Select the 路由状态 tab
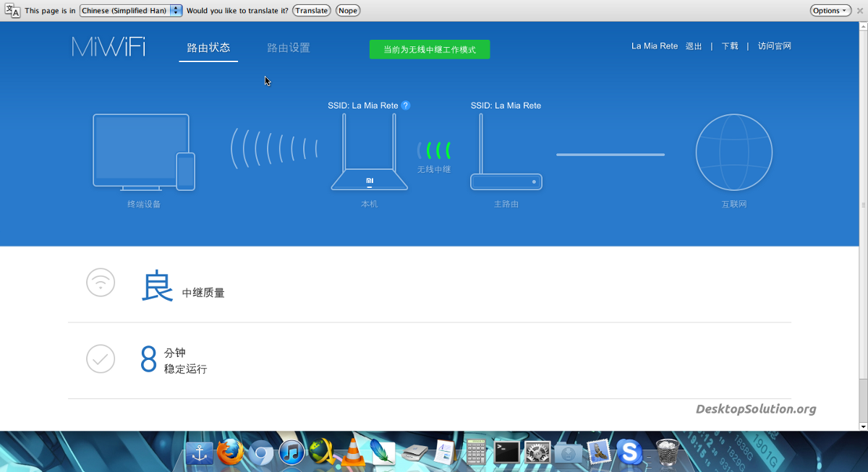Screen dimensions: 868x472 pyautogui.click(x=208, y=48)
